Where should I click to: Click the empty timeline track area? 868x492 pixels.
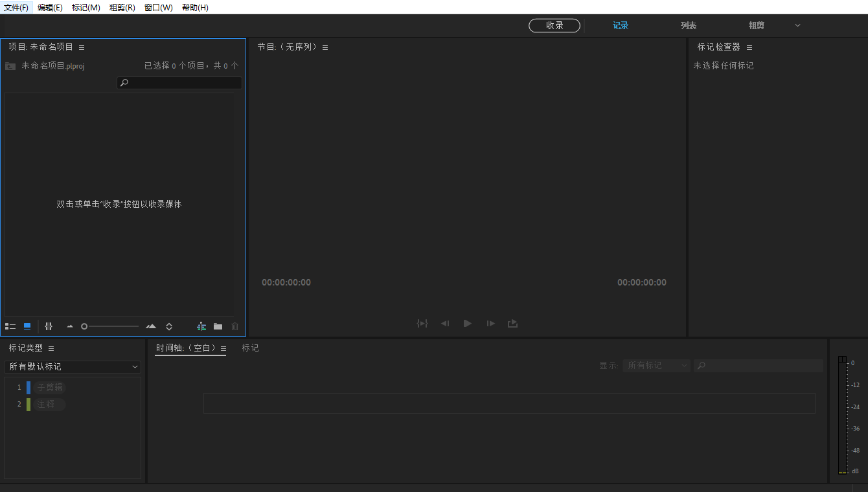pos(509,403)
